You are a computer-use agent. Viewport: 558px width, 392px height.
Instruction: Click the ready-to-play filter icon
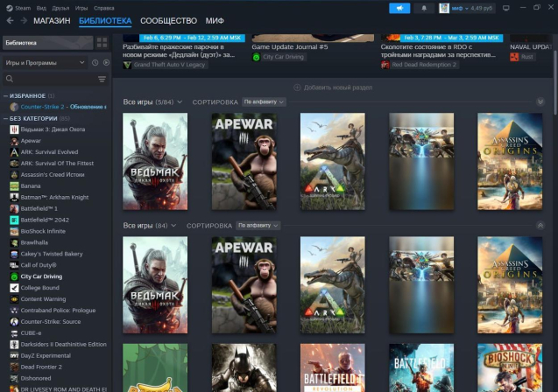pyautogui.click(x=106, y=63)
